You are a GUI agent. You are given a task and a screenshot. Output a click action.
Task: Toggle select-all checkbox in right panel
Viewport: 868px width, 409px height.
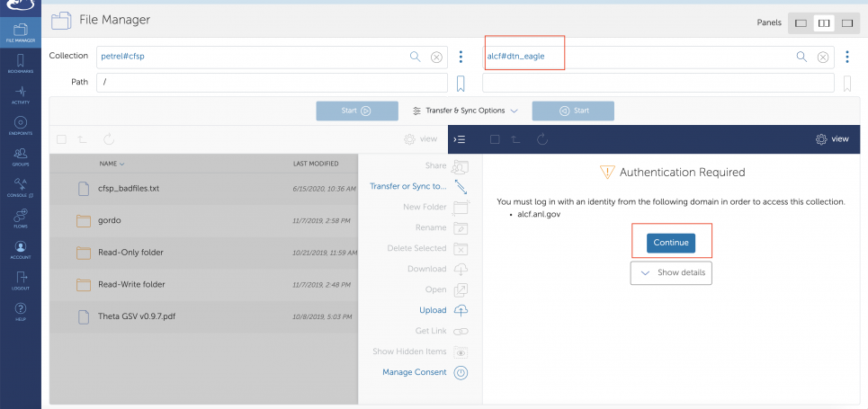[492, 139]
